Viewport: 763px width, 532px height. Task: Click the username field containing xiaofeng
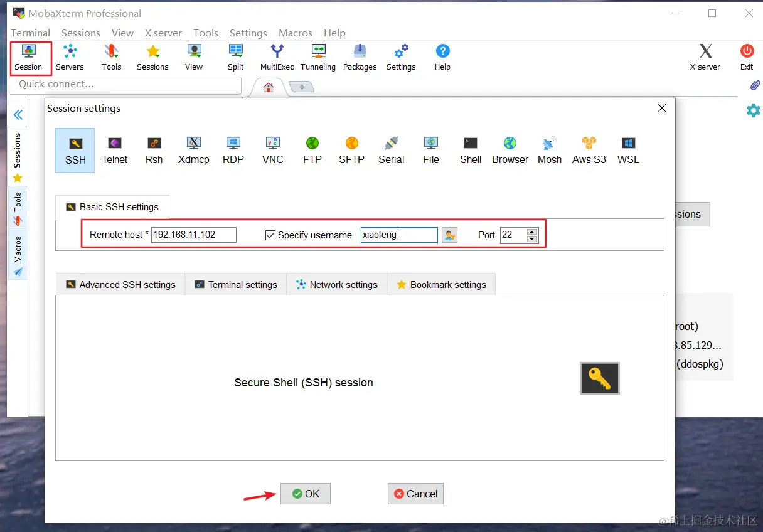click(399, 235)
